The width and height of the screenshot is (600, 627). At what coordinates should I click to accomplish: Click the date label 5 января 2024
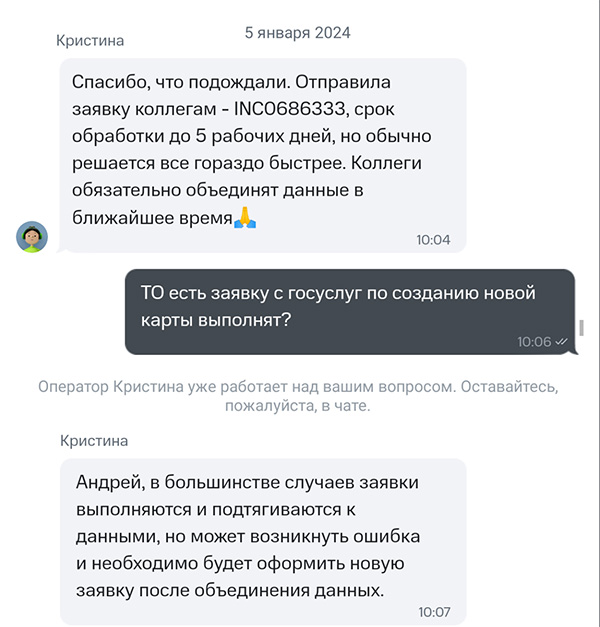297,32
